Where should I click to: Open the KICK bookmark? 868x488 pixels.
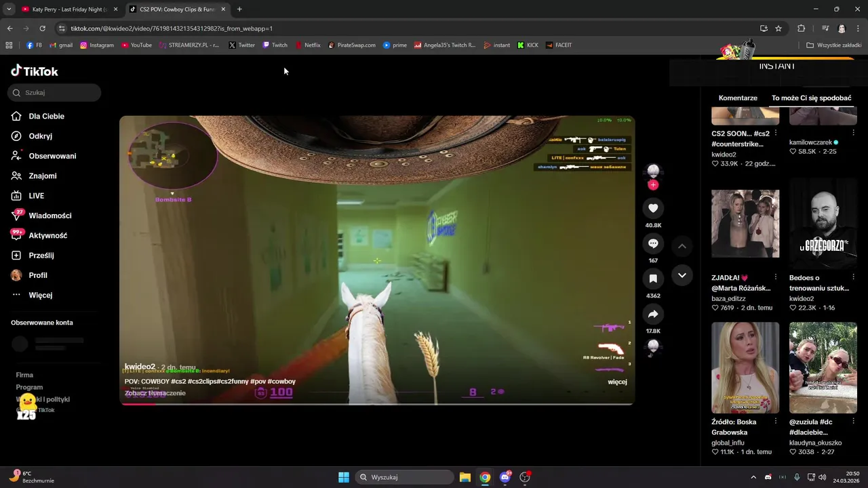tap(527, 45)
